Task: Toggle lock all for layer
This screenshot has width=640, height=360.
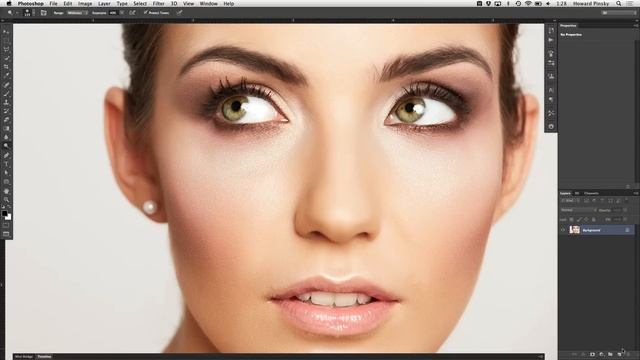Action: [593, 220]
